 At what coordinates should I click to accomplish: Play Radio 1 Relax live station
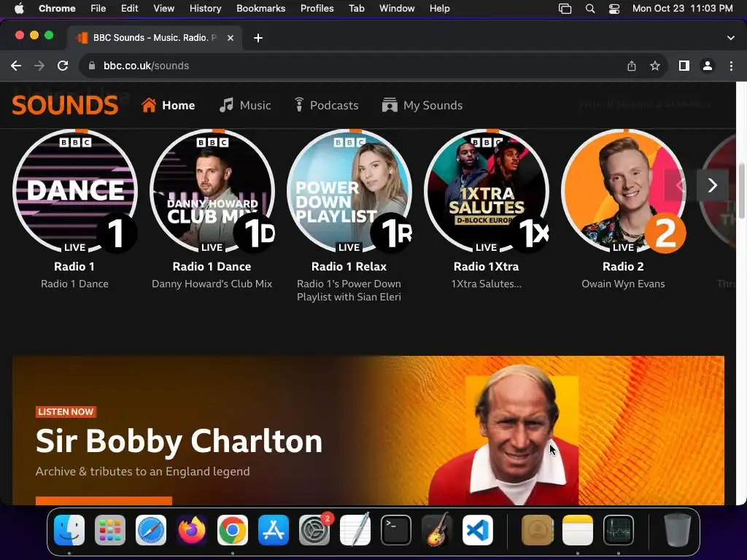point(349,191)
